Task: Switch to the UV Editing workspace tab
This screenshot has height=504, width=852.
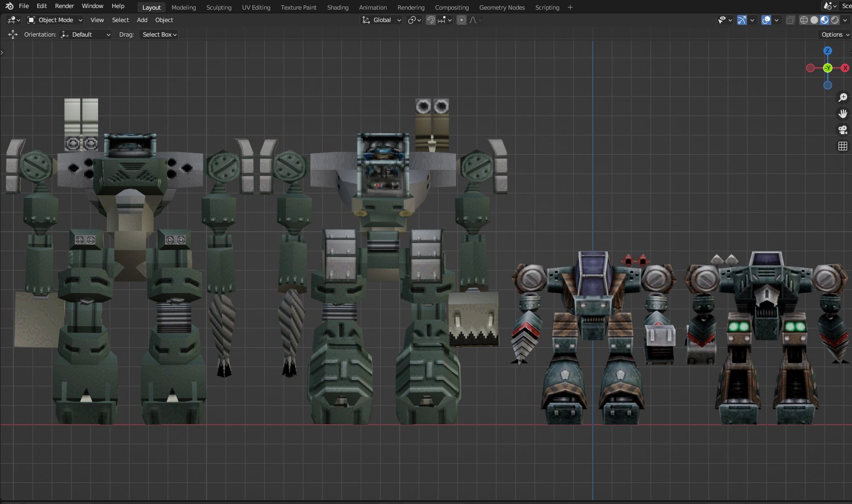Action: pyautogui.click(x=256, y=8)
